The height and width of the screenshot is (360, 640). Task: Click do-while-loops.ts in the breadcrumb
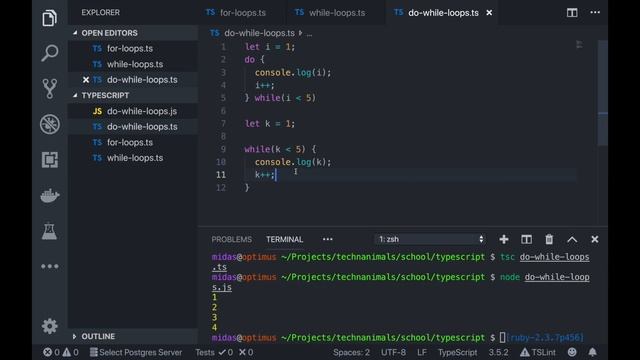[259, 33]
